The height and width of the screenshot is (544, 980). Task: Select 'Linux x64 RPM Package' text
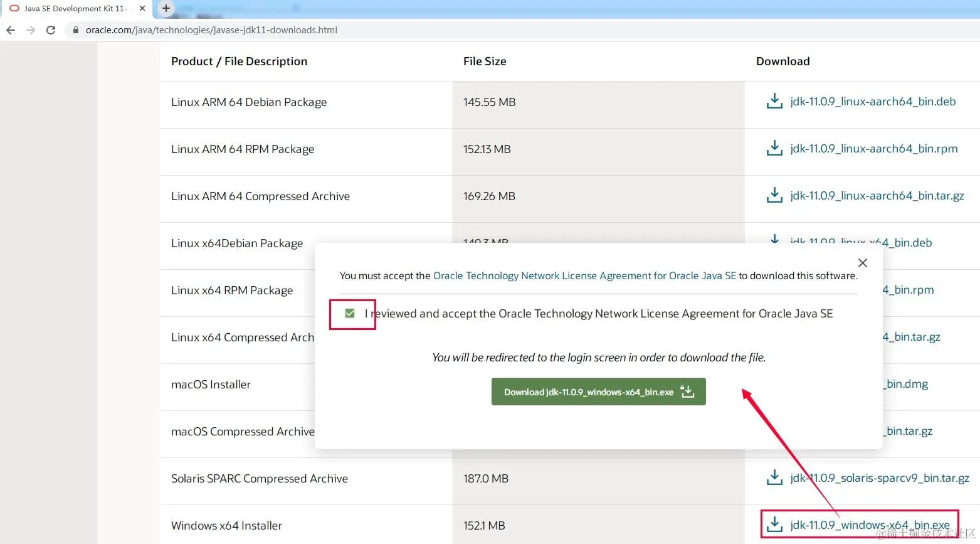click(232, 291)
